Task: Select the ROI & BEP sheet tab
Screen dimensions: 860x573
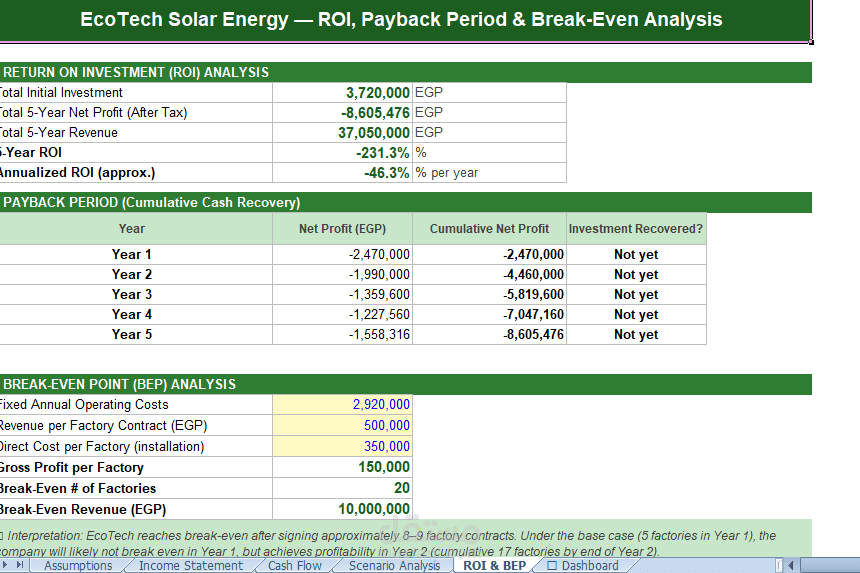Action: click(x=494, y=565)
